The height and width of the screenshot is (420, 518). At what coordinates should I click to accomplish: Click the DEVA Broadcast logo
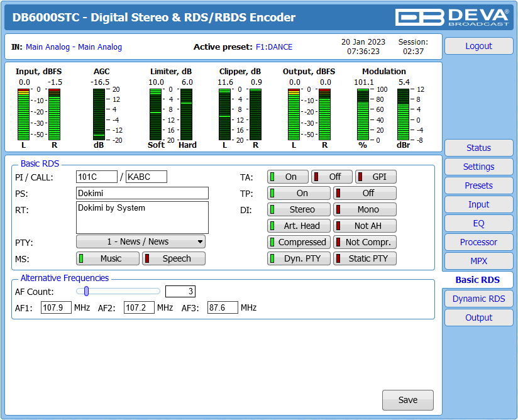[452, 18]
